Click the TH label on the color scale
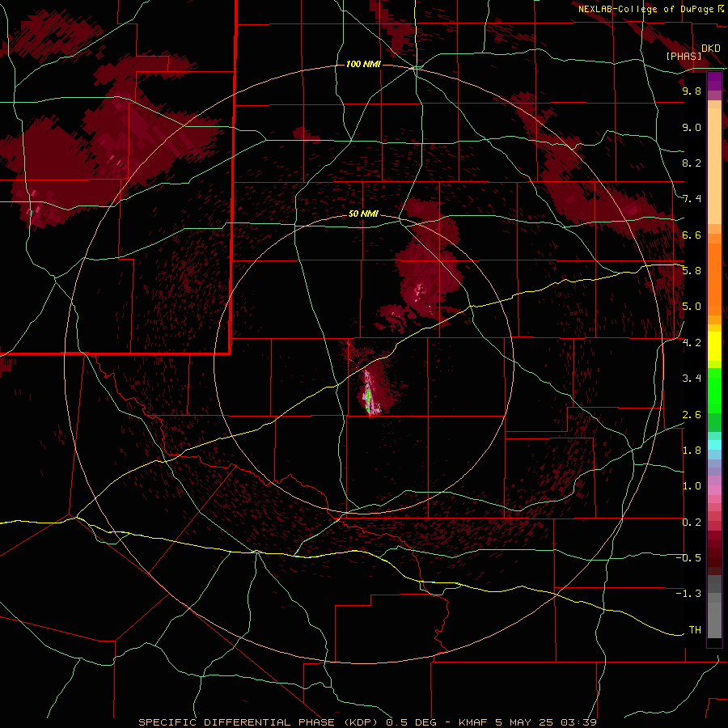This screenshot has height=728, width=728. tap(695, 629)
